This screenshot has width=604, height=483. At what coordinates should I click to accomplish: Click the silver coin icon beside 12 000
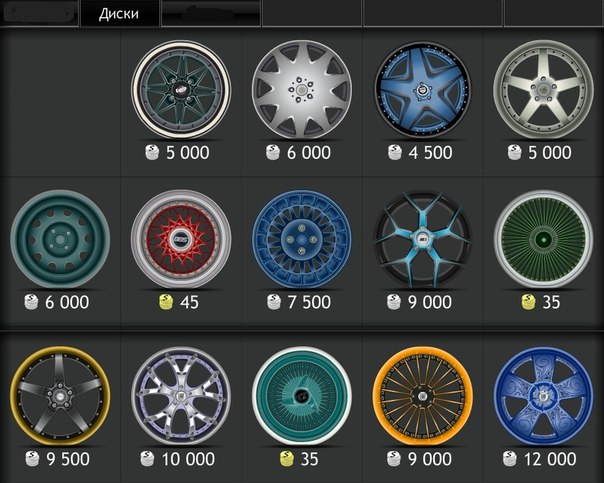click(510, 459)
